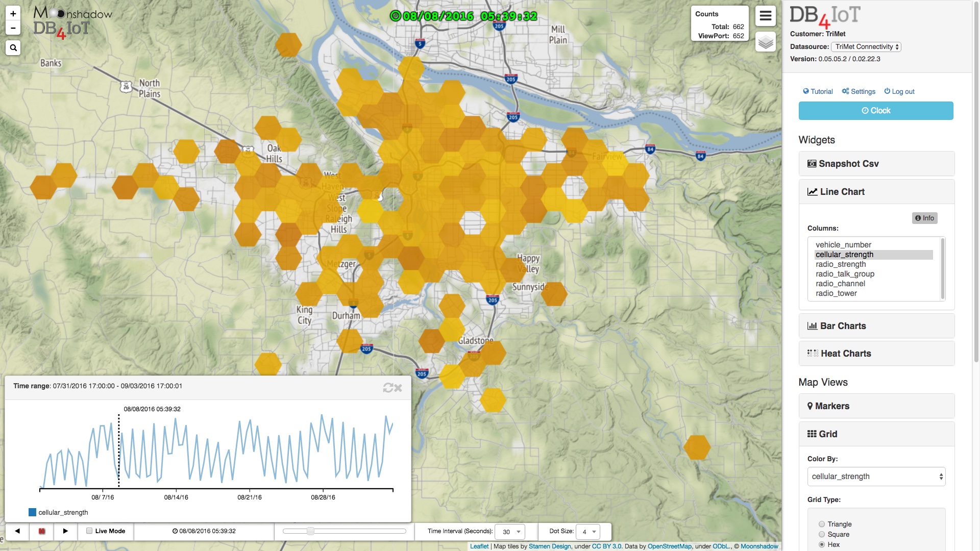This screenshot has width=980, height=551.
Task: Step backward in playback
Action: coord(17,531)
